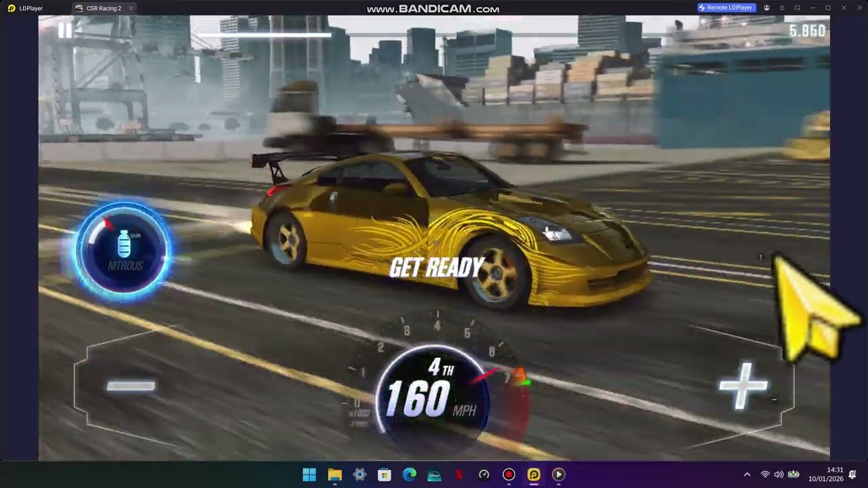The image size is (868, 488).
Task: Open Bandicam recorder from the taskbar
Action: pyautogui.click(x=509, y=474)
